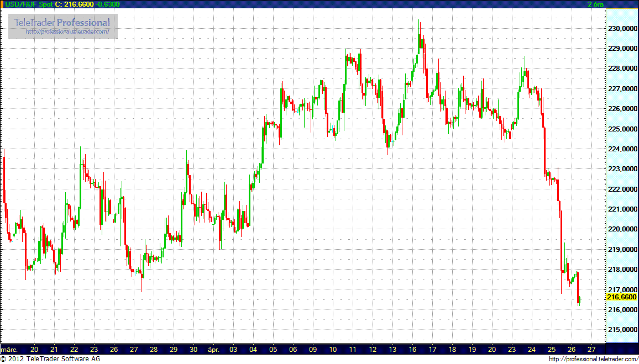This screenshot has width=639, height=364.
Task: Select date label 25 on time axis
Action: tap(552, 350)
